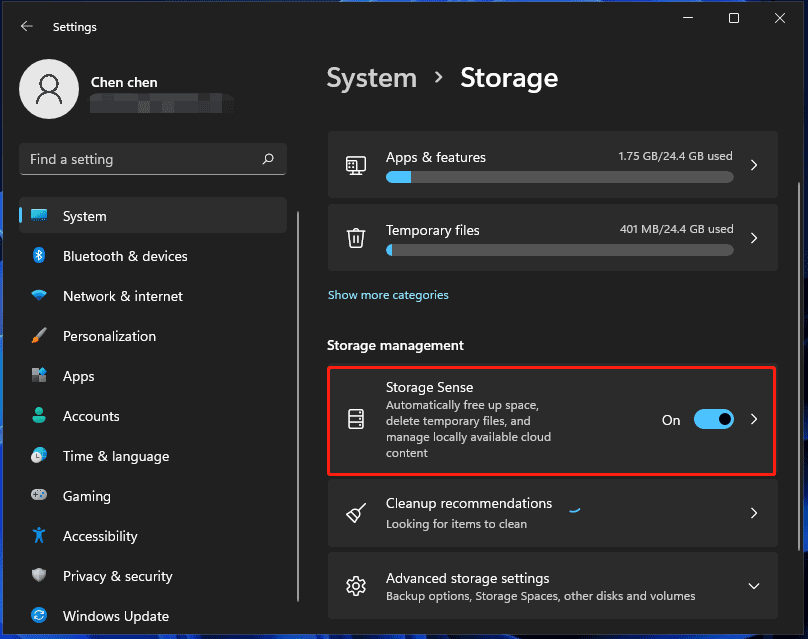Select the Personalization paintbrush icon

point(38,336)
